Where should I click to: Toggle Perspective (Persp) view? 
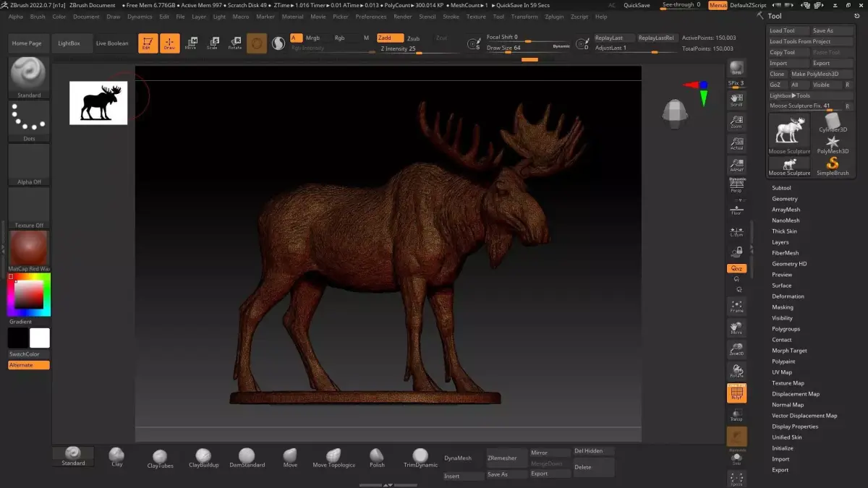(x=736, y=186)
